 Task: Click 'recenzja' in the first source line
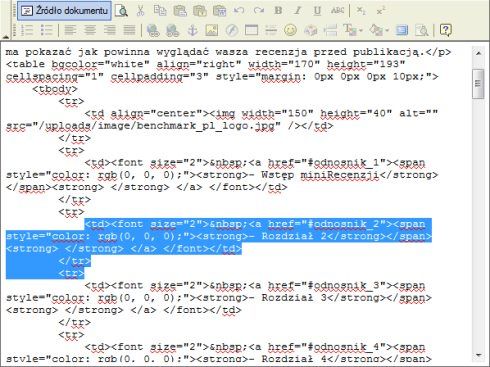tap(281, 52)
